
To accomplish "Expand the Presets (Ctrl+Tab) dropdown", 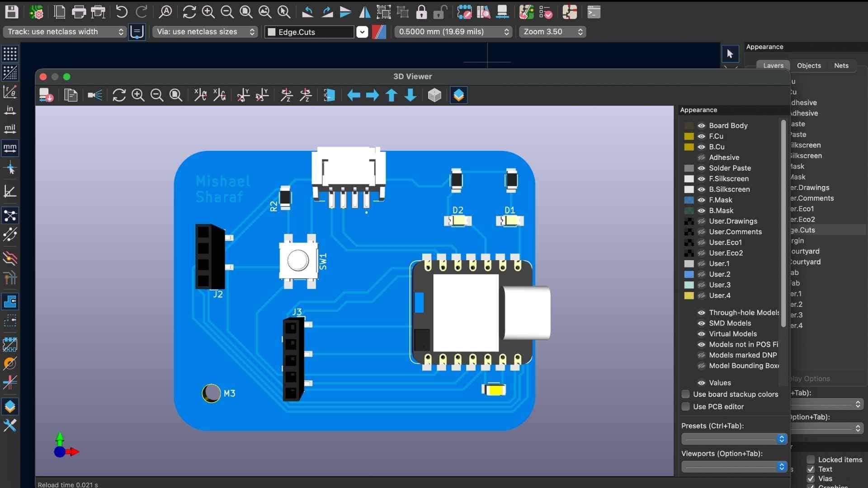I will point(734,439).
